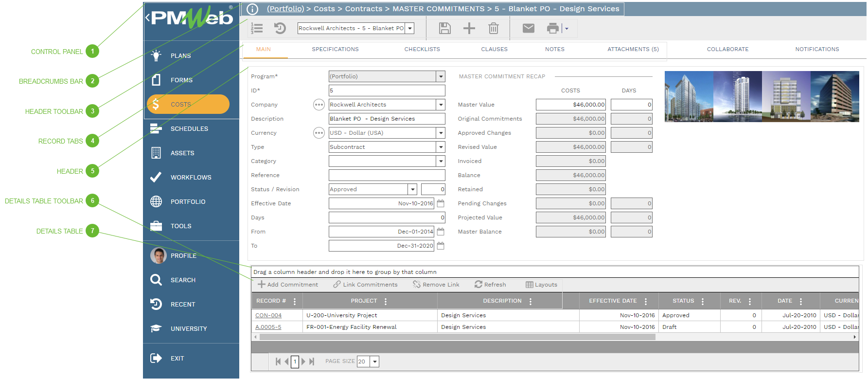This screenshot has width=868, height=380.
Task: Click the printer icon in header toolbar
Action: tap(553, 28)
